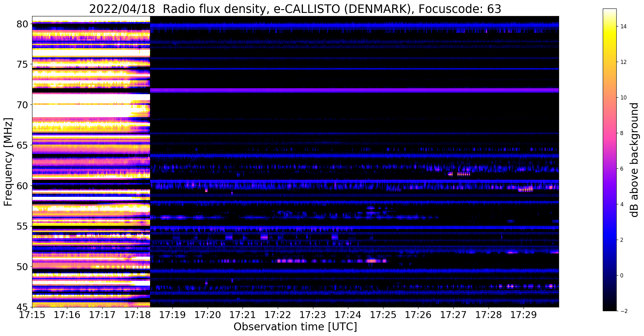Click the 17:17 time tick label
Viewport: 644px width, 336px height.
pos(102,315)
